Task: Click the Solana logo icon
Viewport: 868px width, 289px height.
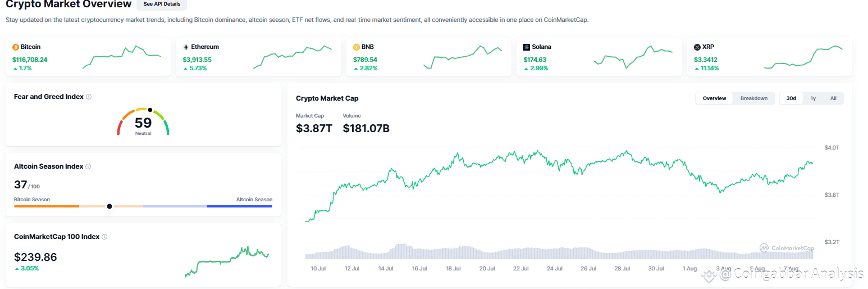Action: click(x=527, y=47)
